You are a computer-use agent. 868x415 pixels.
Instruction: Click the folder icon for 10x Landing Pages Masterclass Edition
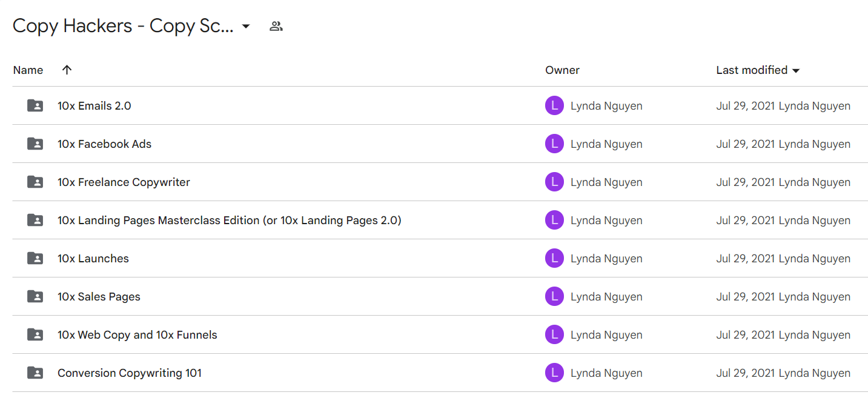(x=35, y=220)
